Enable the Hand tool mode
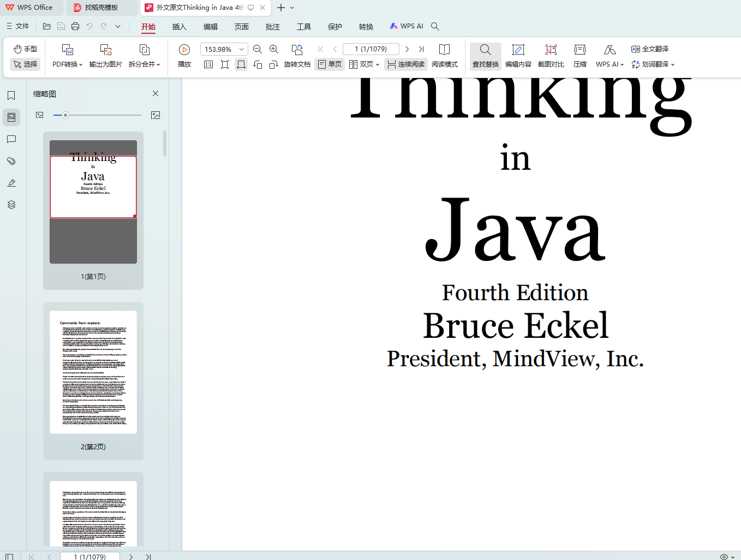The image size is (741, 560). pyautogui.click(x=26, y=49)
